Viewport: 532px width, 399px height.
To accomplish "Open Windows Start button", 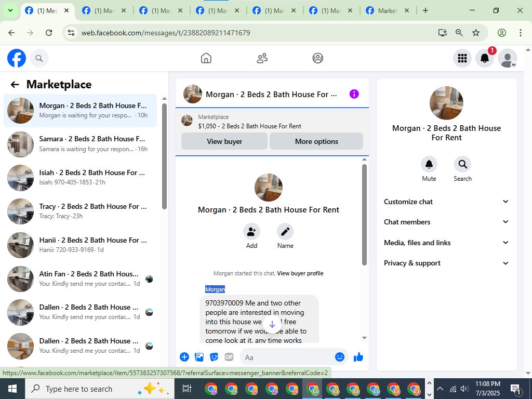I will [x=12, y=389].
